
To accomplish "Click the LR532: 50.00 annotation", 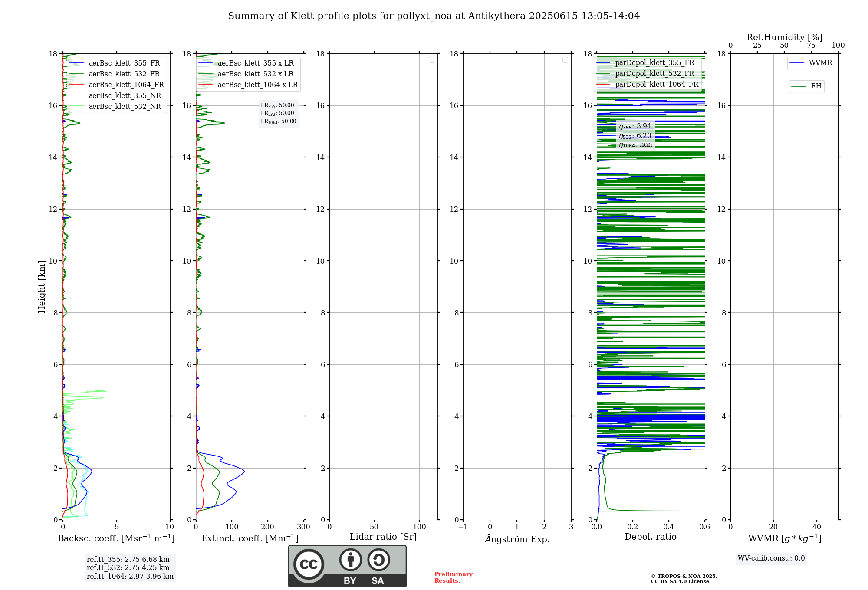I will [x=277, y=113].
